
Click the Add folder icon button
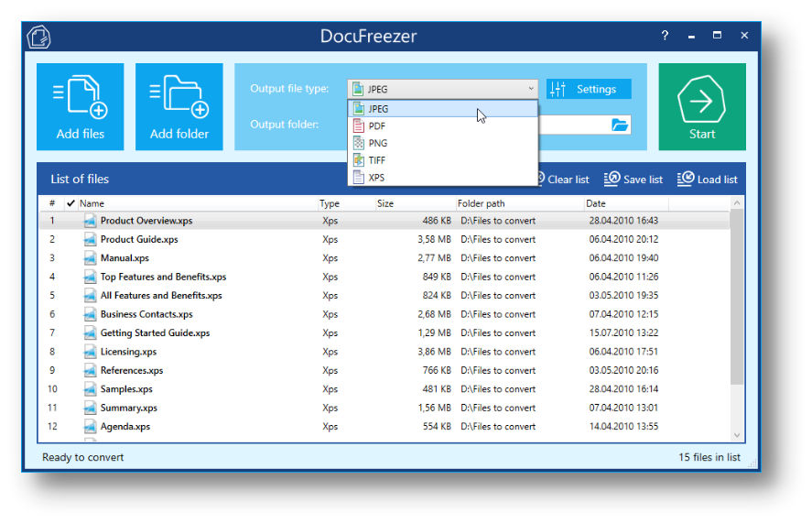[179, 106]
